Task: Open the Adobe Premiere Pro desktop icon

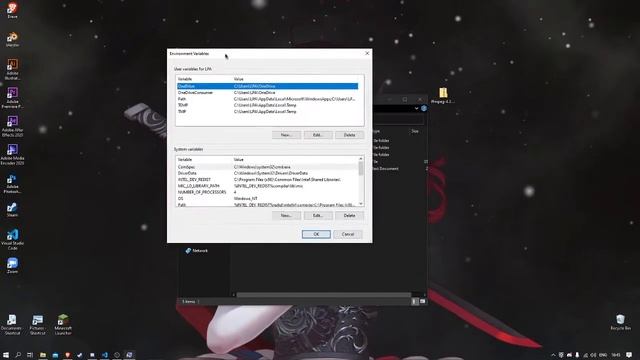Action: click(12, 97)
